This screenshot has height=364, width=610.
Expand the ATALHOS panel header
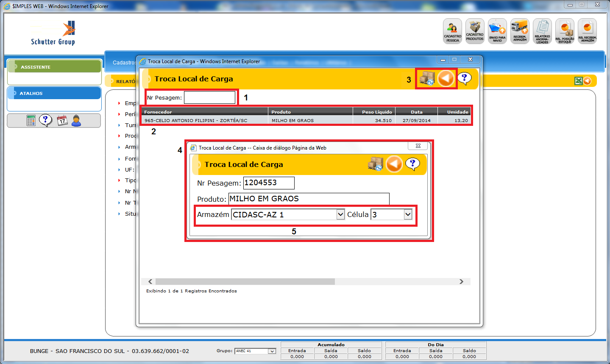(x=54, y=93)
